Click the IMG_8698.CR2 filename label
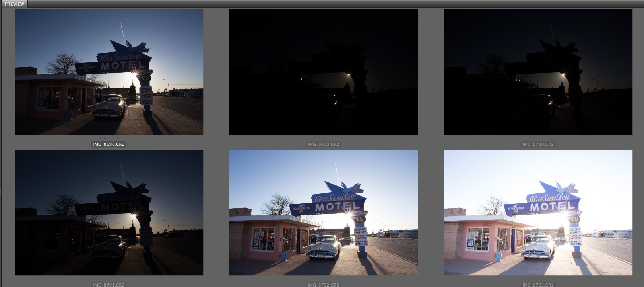 [x=109, y=144]
